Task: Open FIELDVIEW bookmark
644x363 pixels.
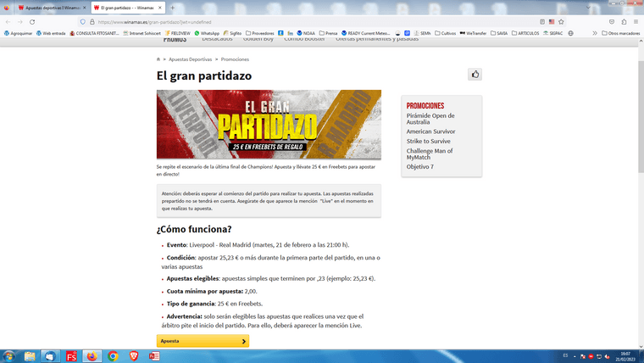Action: [177, 33]
